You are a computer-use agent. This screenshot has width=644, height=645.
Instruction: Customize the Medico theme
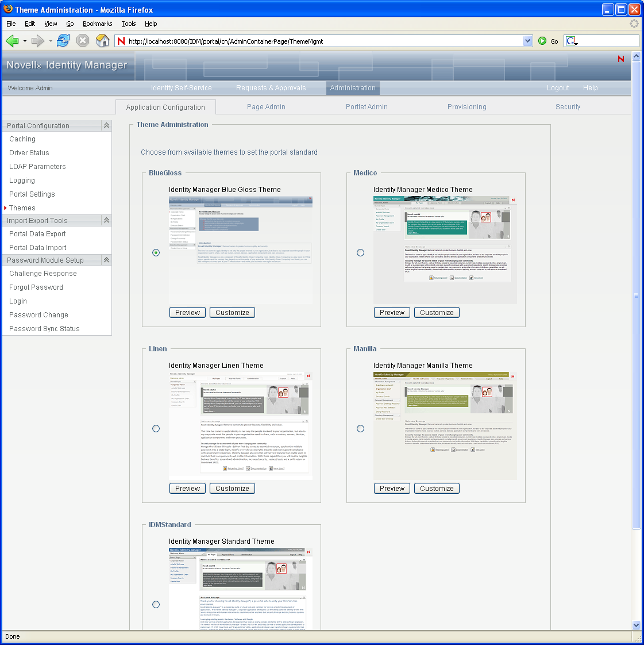(437, 312)
